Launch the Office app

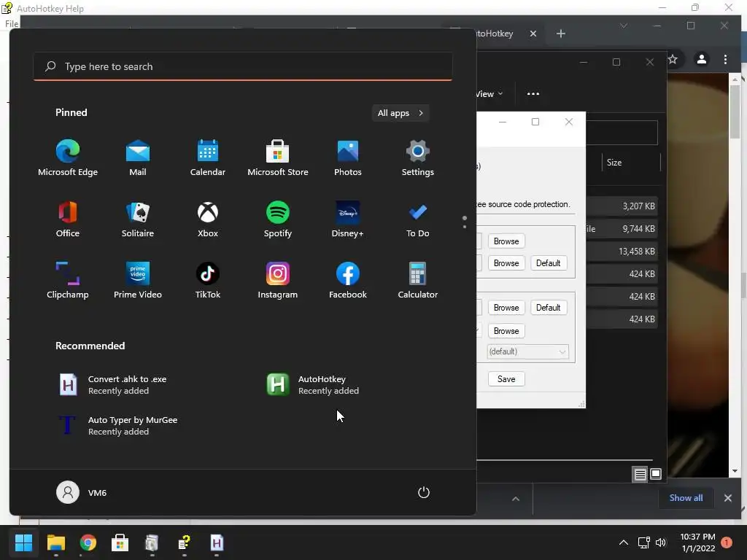[x=68, y=219]
